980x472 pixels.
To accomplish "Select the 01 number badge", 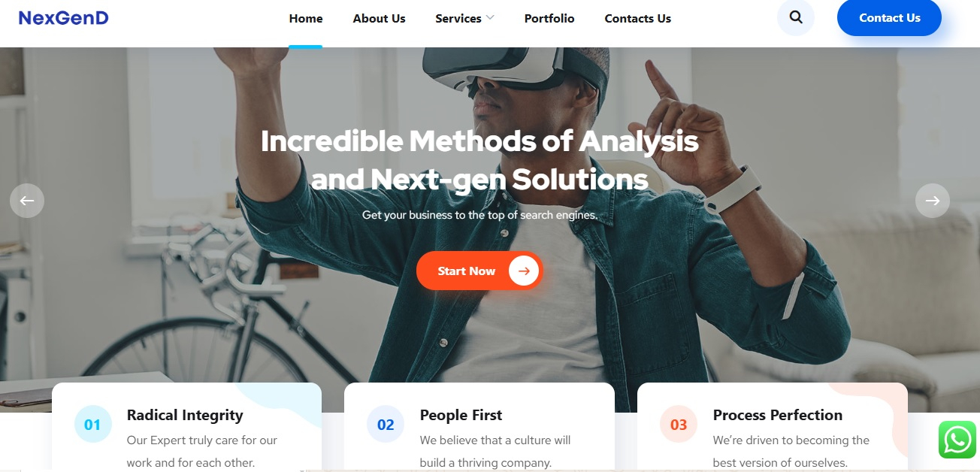I will click(x=92, y=425).
